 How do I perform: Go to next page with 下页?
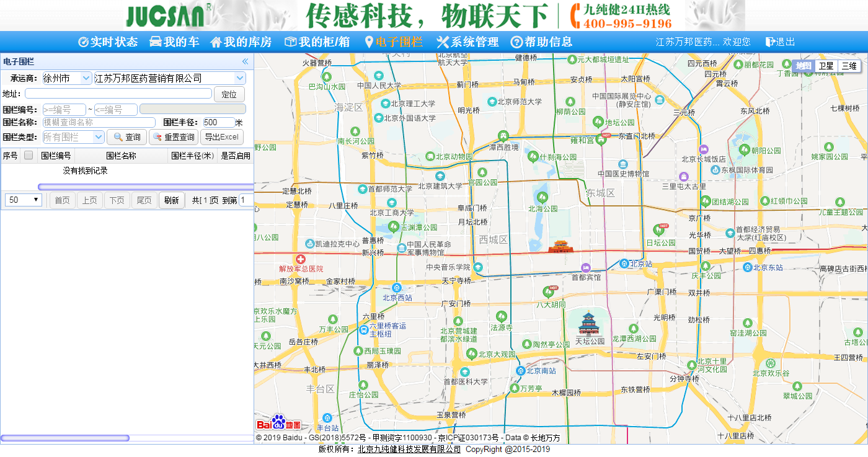(117, 200)
